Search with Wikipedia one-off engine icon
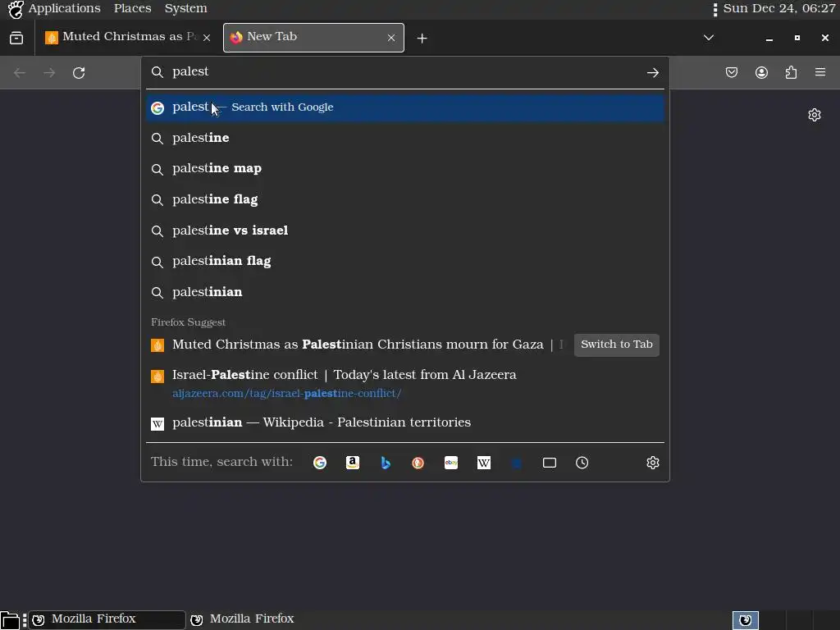This screenshot has width=840, height=630. pyautogui.click(x=484, y=463)
